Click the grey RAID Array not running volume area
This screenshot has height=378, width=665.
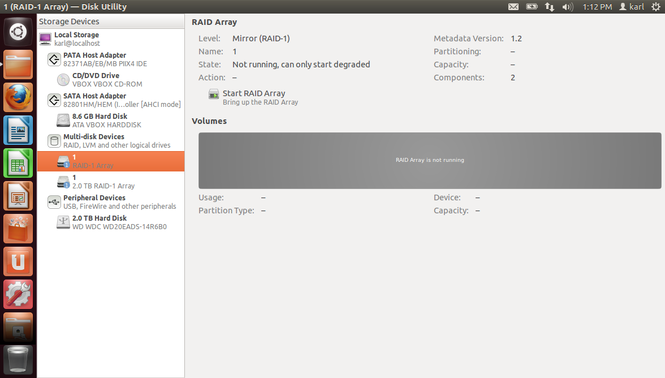[430, 160]
